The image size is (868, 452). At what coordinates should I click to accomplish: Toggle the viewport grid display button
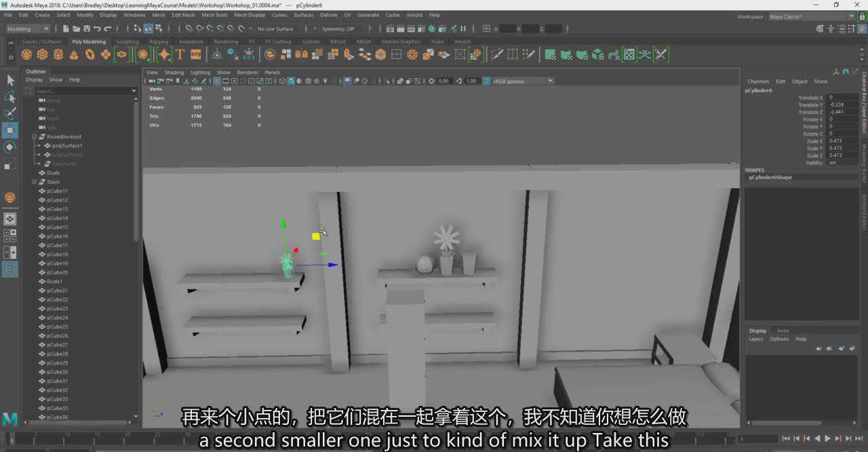point(217,81)
